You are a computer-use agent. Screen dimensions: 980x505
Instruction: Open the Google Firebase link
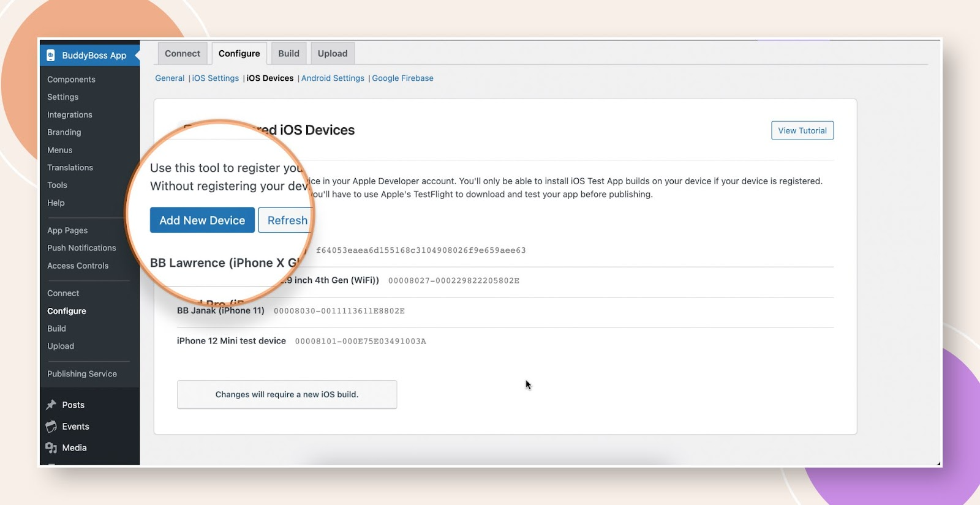(403, 78)
